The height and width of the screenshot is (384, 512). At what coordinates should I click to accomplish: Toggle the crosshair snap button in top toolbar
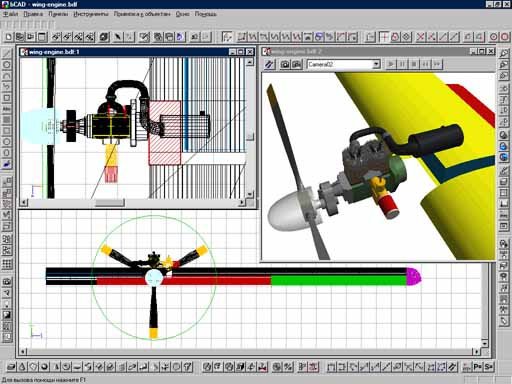coord(384,37)
